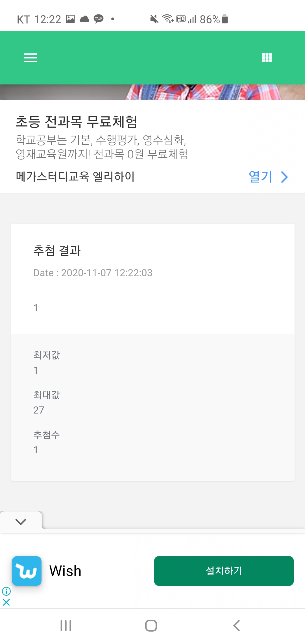Screen dimensions: 305x644
Task: Tap the 추첨 결과 heading
Action: [57, 251]
